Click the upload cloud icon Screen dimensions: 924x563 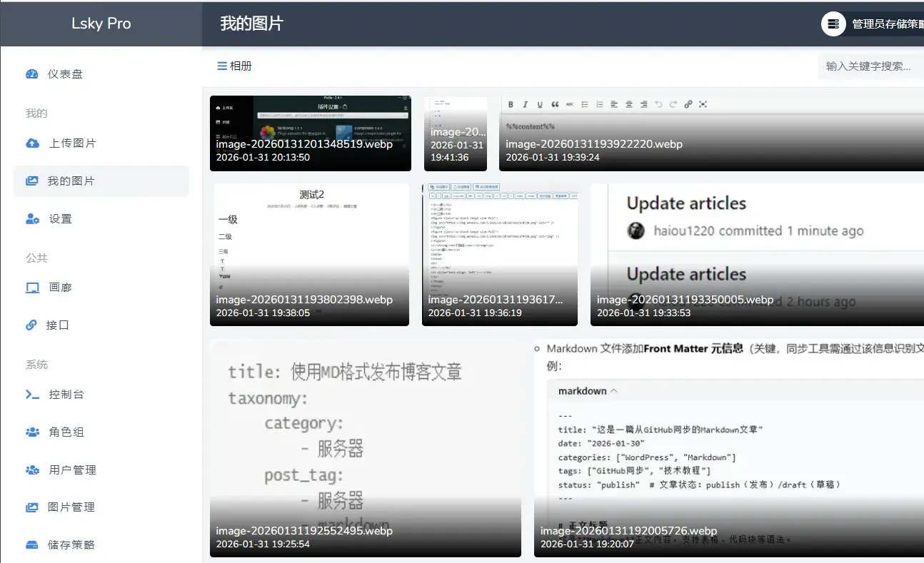click(x=32, y=143)
